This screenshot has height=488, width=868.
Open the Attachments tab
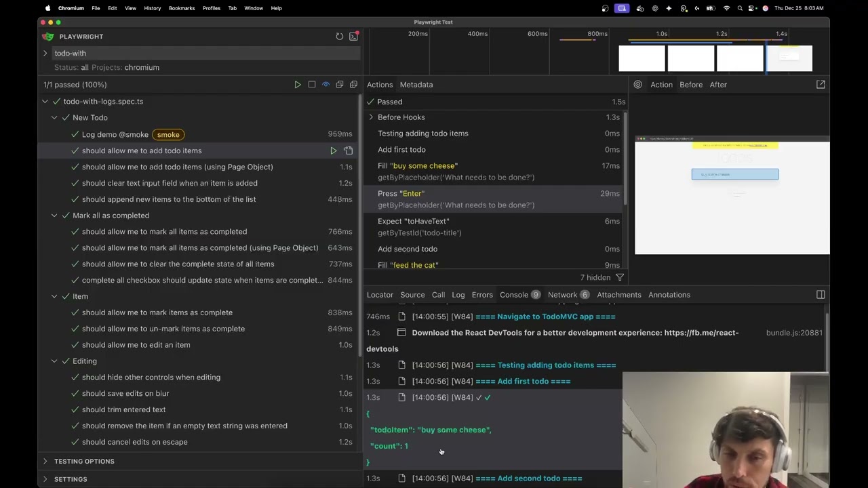[619, 295]
